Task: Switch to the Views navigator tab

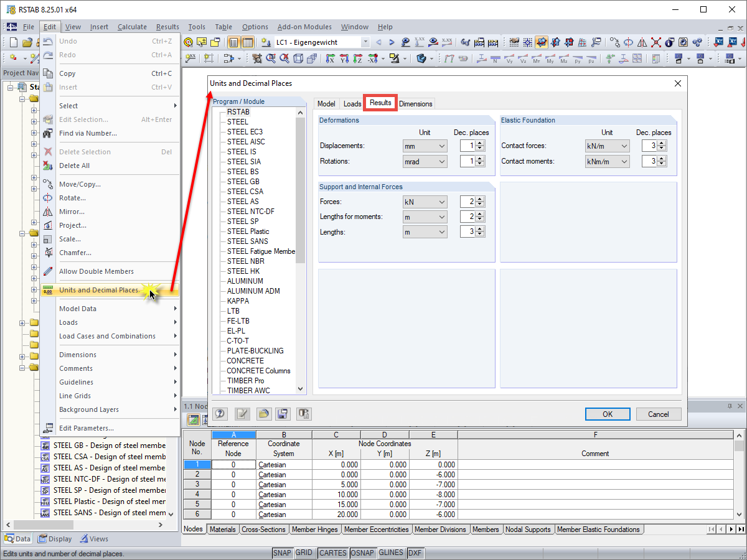Action: click(93, 539)
